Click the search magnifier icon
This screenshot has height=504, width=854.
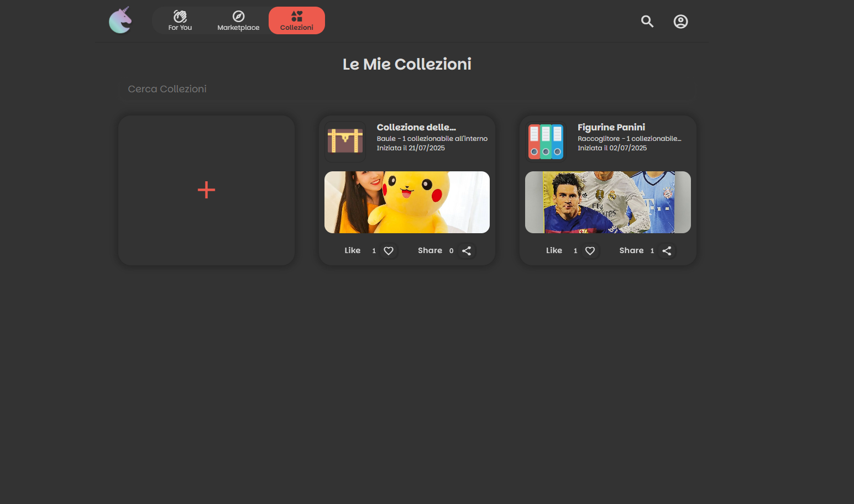click(647, 22)
